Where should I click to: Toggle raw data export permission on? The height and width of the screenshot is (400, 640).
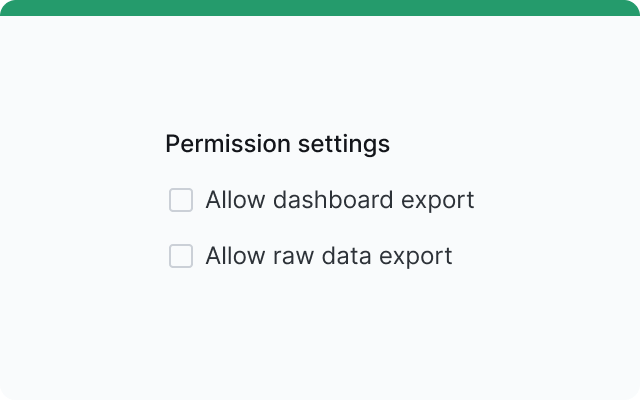[181, 257]
